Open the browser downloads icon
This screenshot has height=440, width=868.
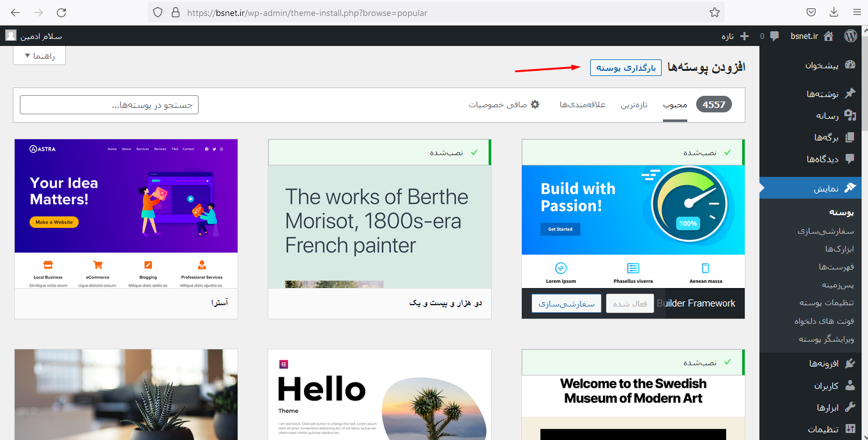pyautogui.click(x=834, y=12)
